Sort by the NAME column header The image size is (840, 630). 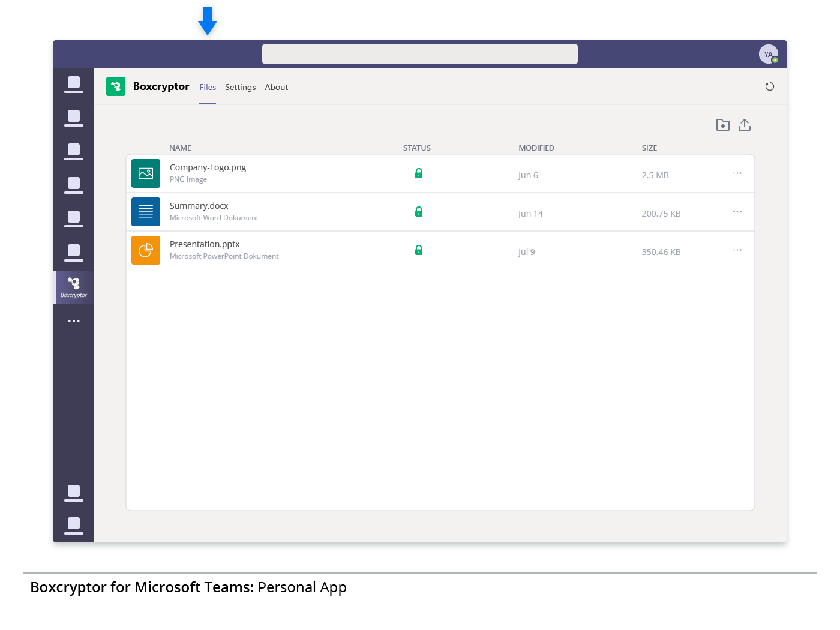180,148
